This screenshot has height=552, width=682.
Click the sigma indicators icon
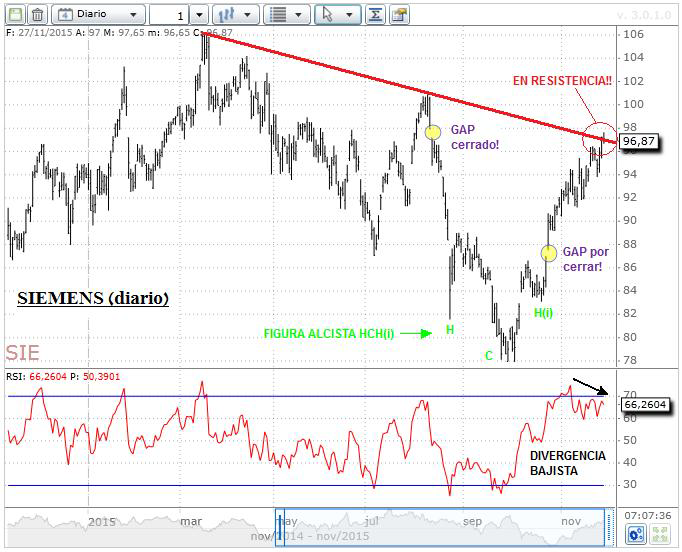tap(375, 15)
